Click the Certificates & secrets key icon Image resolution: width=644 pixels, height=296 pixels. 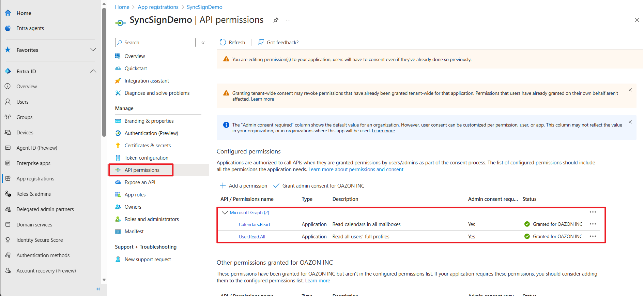click(118, 146)
